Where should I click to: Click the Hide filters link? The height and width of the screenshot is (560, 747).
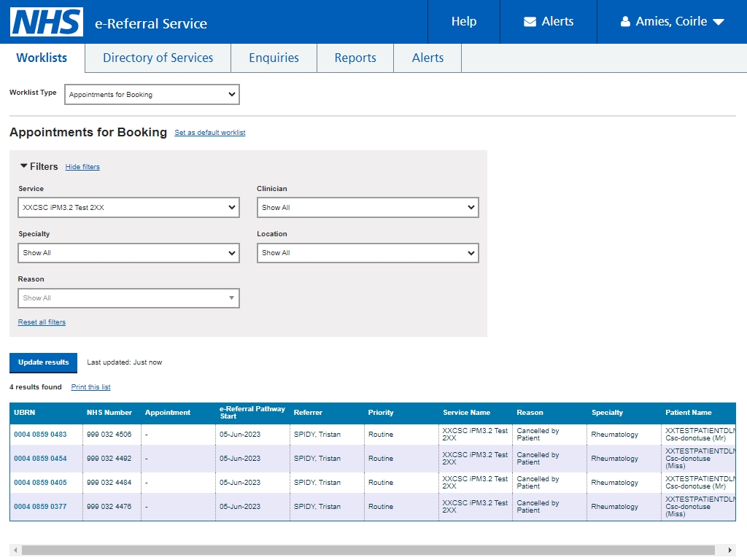82,167
